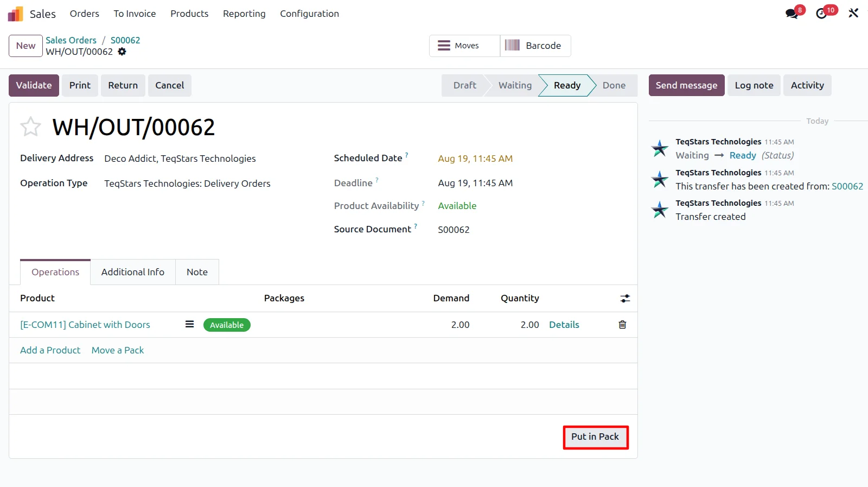
Task: Click the Validate button
Action: coord(34,85)
